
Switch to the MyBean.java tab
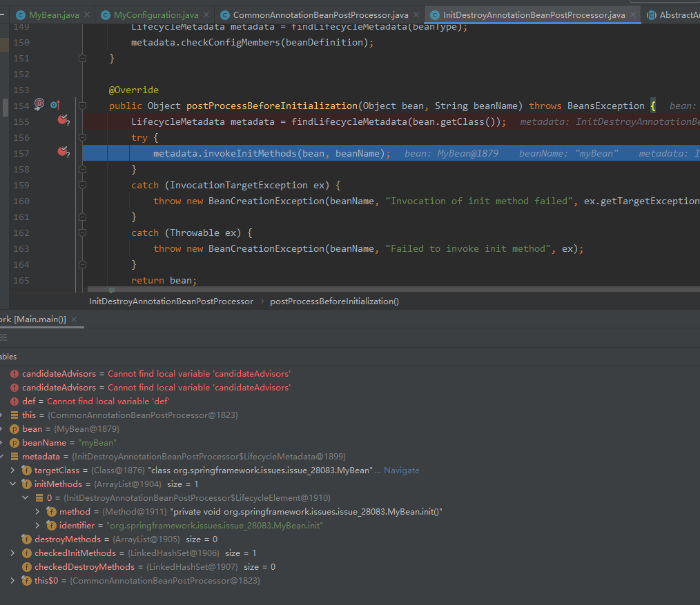coord(54,15)
